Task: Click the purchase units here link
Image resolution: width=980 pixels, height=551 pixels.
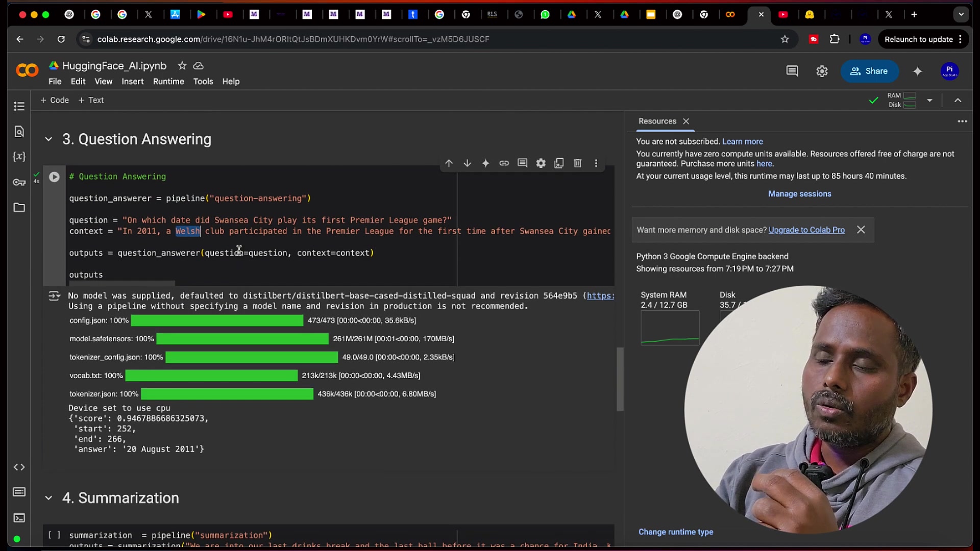Action: (x=764, y=164)
